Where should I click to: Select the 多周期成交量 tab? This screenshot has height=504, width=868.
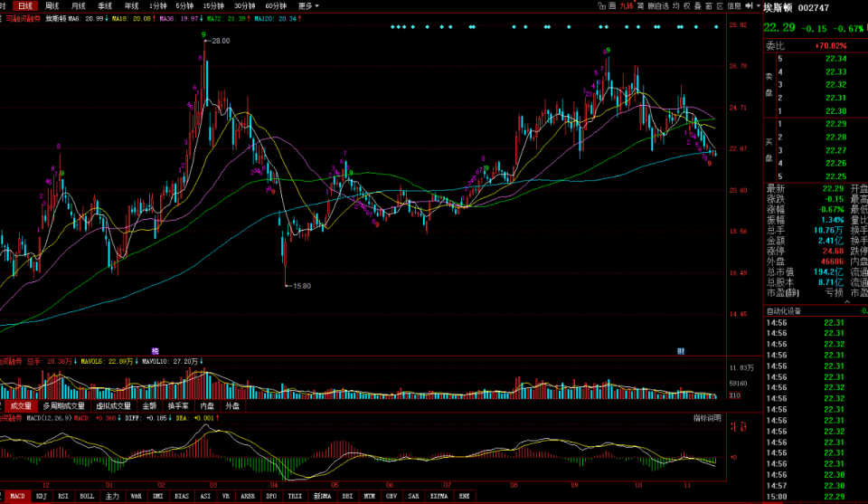63,406
